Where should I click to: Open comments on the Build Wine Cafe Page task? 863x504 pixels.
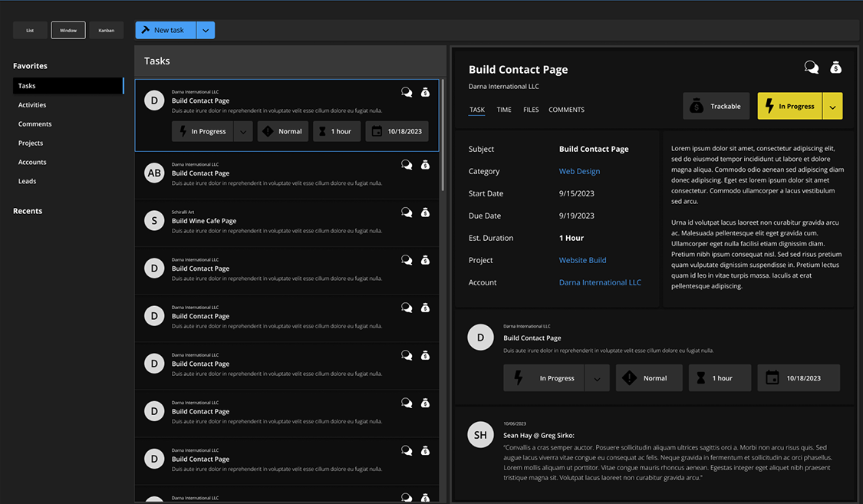pyautogui.click(x=407, y=212)
